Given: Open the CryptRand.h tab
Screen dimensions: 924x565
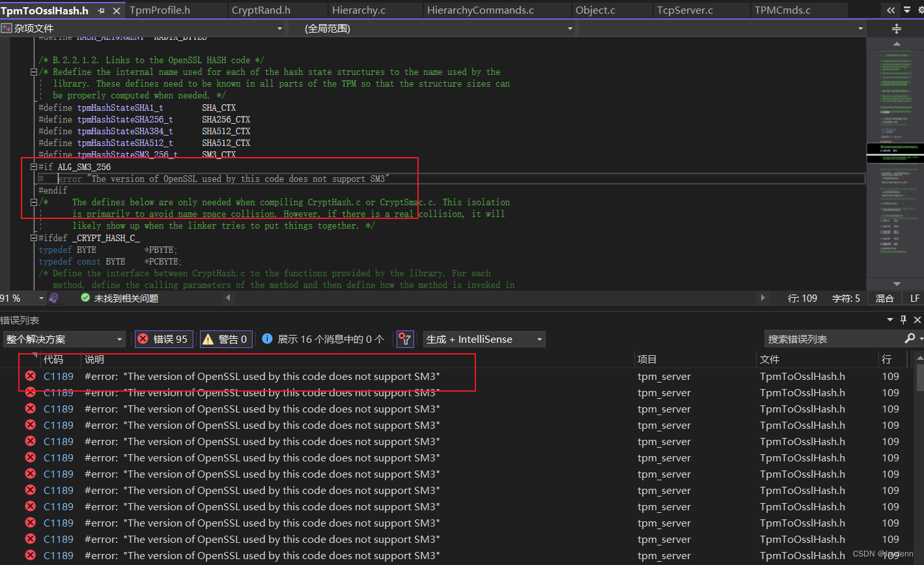Looking at the screenshot, I should 261,10.
